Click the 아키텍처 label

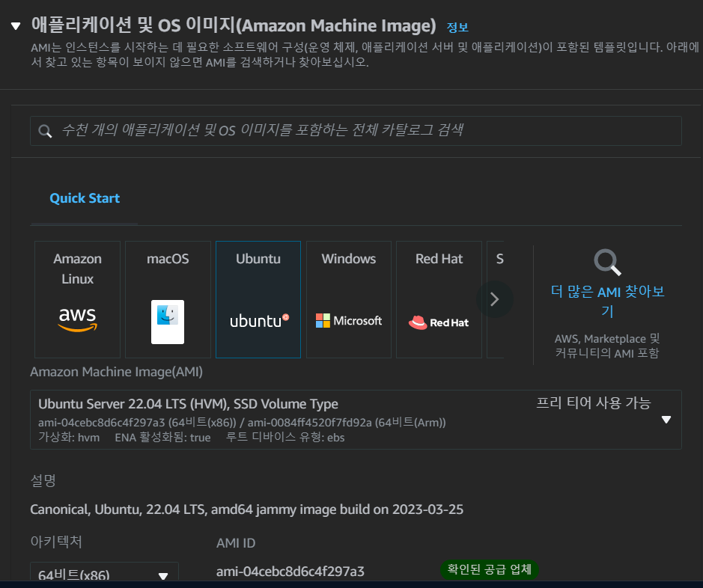click(56, 542)
